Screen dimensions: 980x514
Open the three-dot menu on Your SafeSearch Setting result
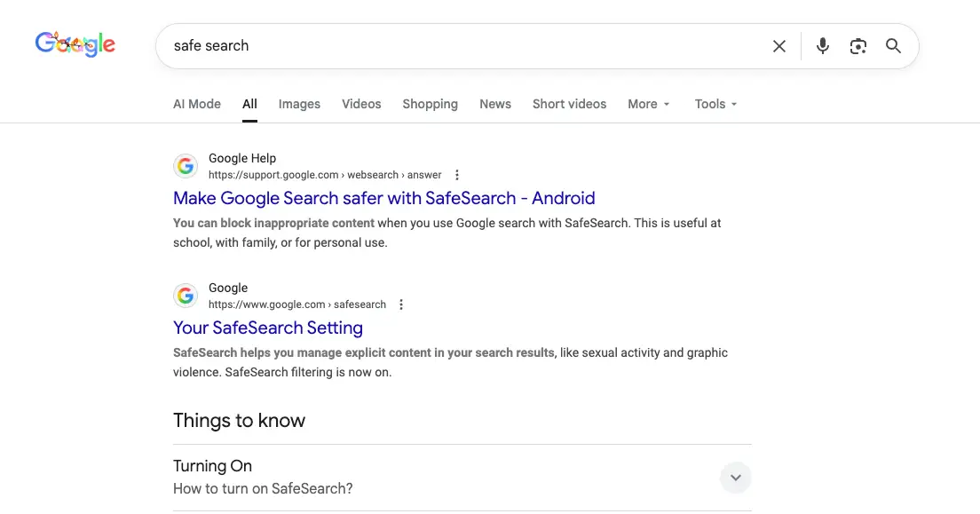(x=401, y=304)
